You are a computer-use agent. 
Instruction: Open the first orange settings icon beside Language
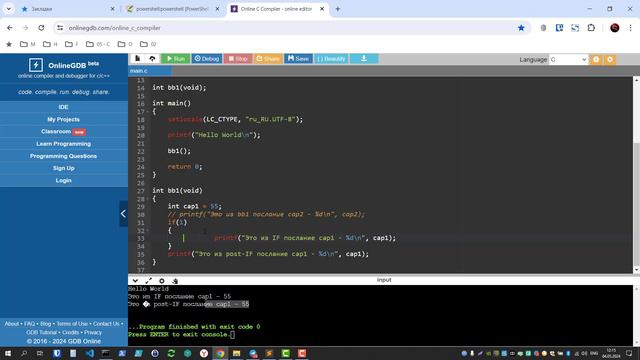596,60
